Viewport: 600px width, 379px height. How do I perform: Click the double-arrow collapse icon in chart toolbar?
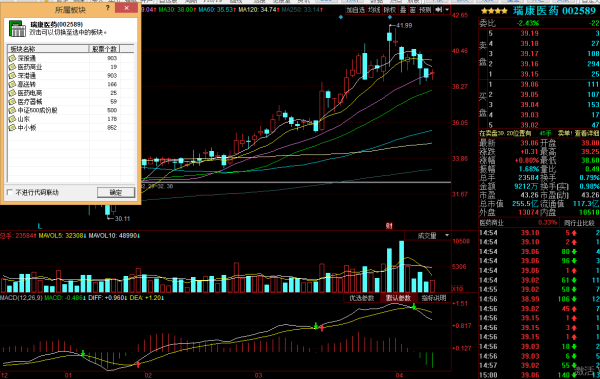point(439,10)
